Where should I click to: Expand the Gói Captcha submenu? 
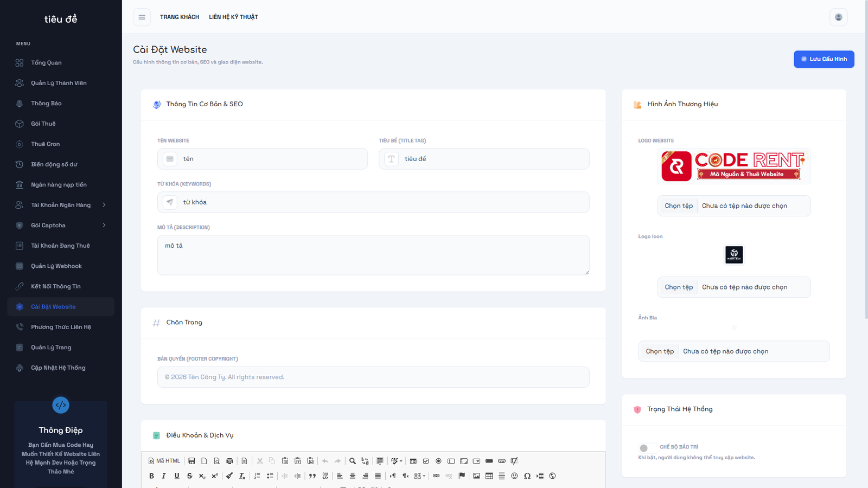coord(60,225)
